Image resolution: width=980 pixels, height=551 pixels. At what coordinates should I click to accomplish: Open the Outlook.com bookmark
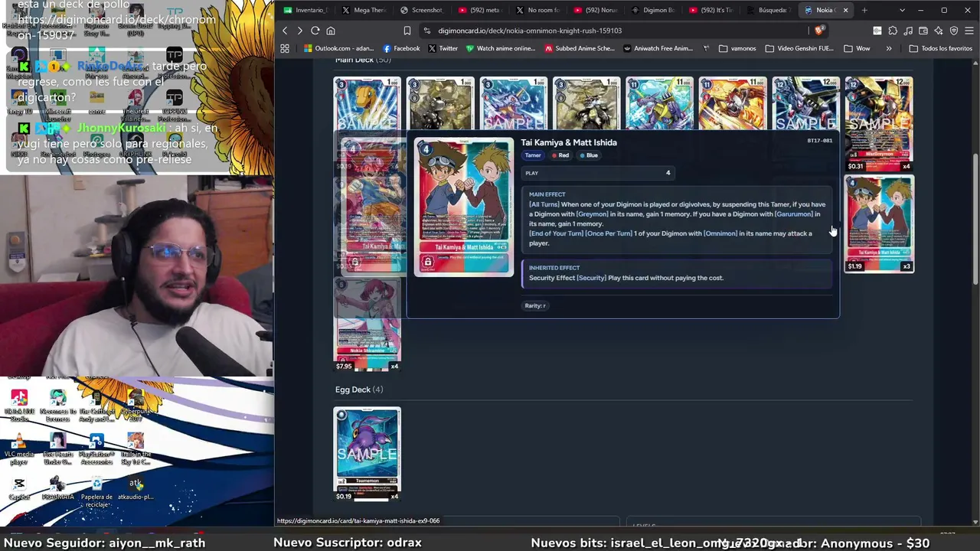(338, 48)
